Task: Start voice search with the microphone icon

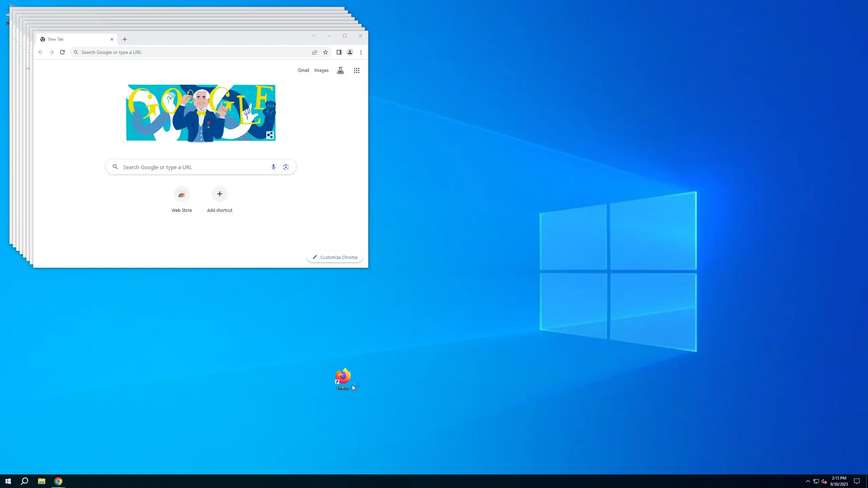Action: point(273,167)
